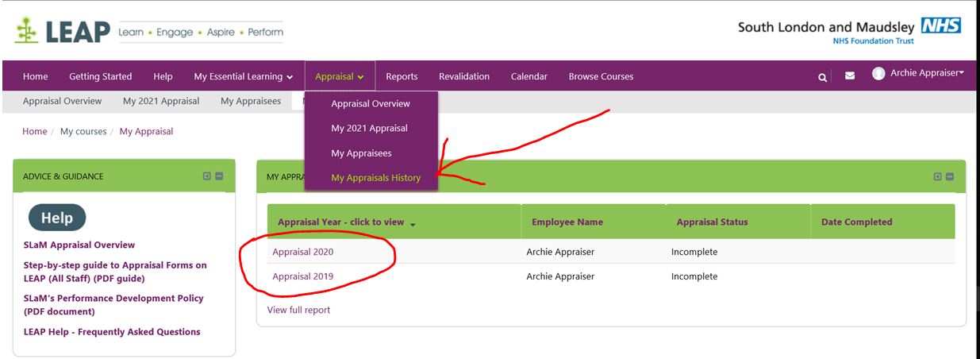Dock the Advice & Guidance block
Screen dimensions: 980x359
click(x=206, y=176)
